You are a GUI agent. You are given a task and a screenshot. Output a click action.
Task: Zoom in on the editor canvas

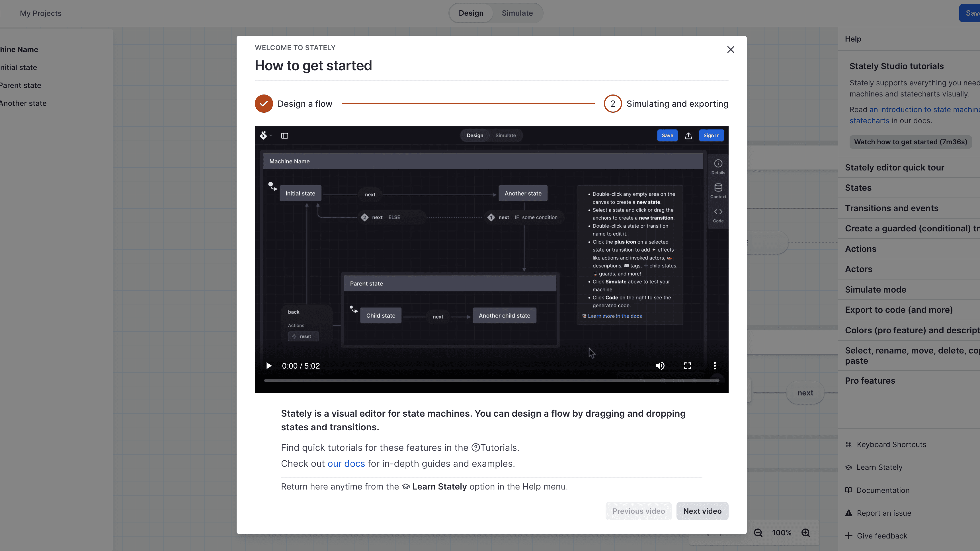pos(806,533)
